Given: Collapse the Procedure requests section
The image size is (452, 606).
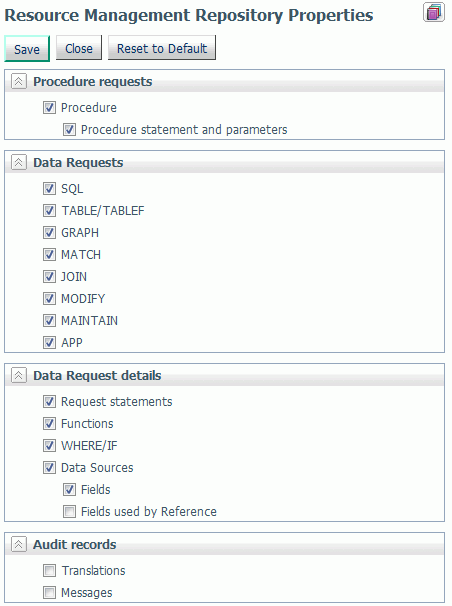Looking at the screenshot, I should 19,81.
